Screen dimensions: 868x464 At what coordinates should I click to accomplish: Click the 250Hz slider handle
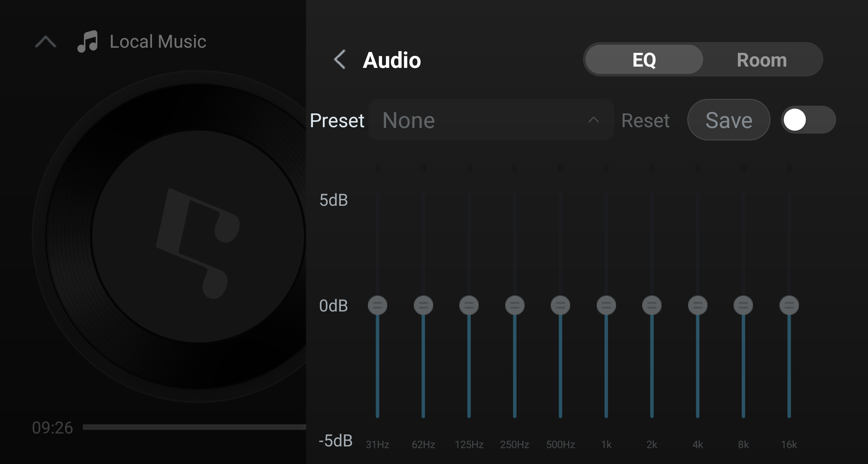pyautogui.click(x=515, y=305)
